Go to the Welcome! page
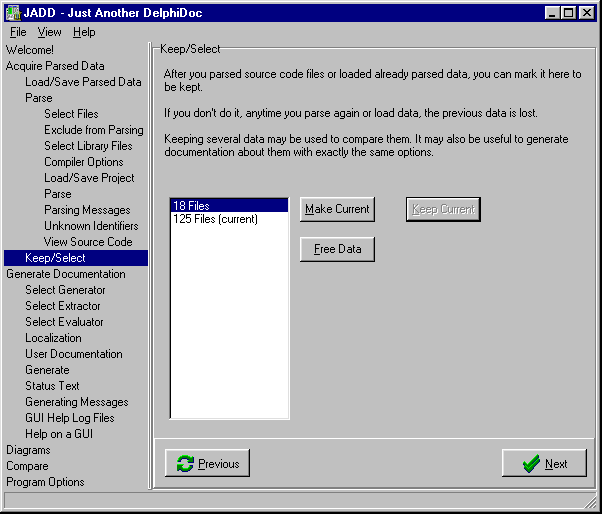Image resolution: width=602 pixels, height=514 pixels. pyautogui.click(x=30, y=50)
